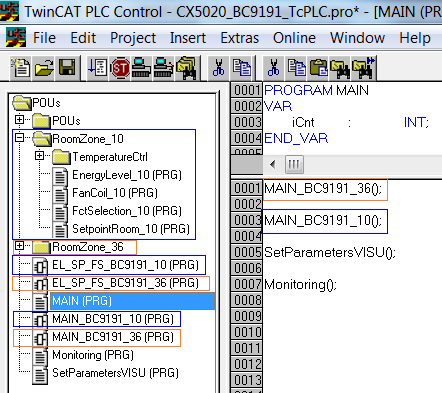This screenshot has height=393, width=442.
Task: Open the Insert menu
Action: [188, 38]
